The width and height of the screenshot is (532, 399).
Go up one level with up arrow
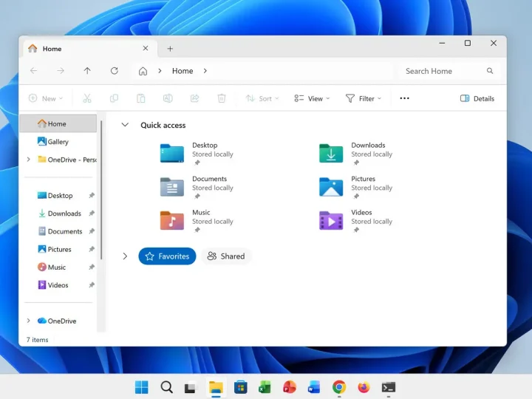point(87,71)
